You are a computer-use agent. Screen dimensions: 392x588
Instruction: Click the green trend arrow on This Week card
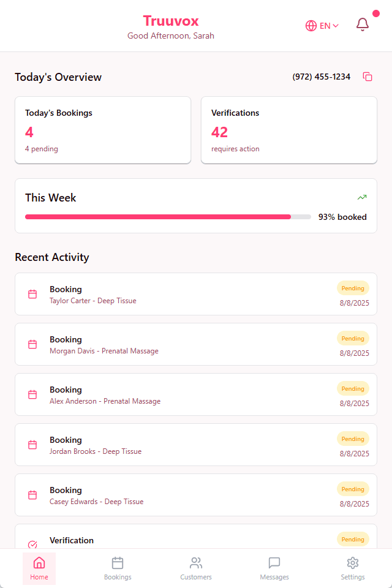tap(362, 197)
